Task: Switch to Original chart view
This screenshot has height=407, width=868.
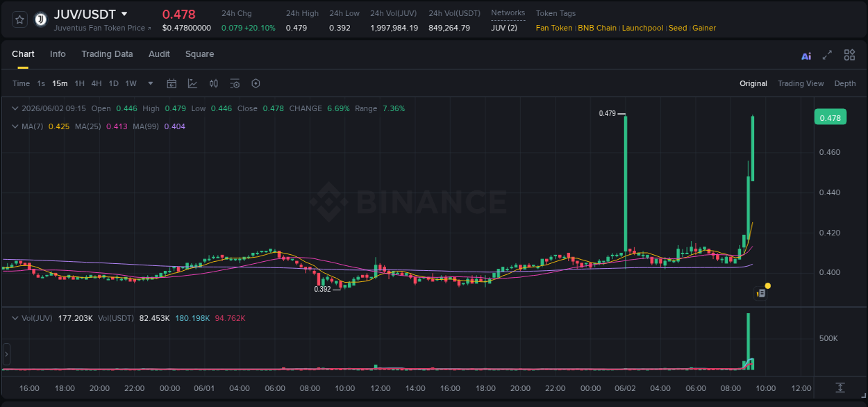Action: (x=753, y=83)
